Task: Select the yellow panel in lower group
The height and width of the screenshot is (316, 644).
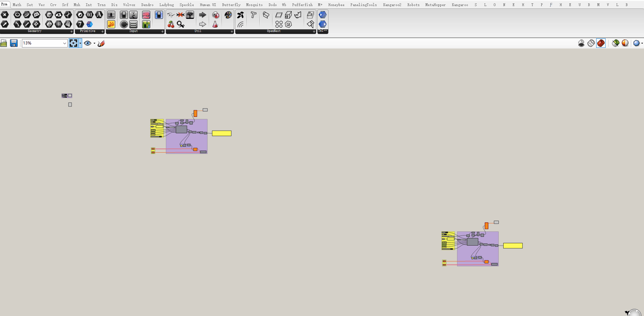Action: click(x=513, y=246)
